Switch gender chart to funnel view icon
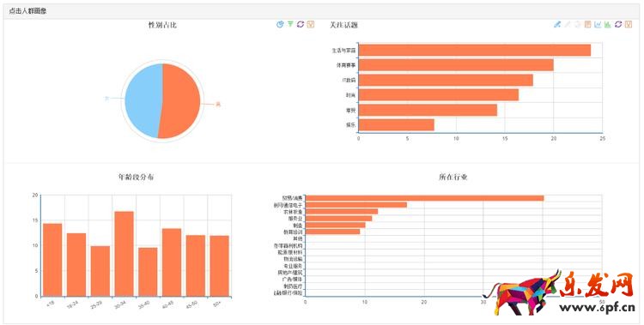 click(290, 25)
